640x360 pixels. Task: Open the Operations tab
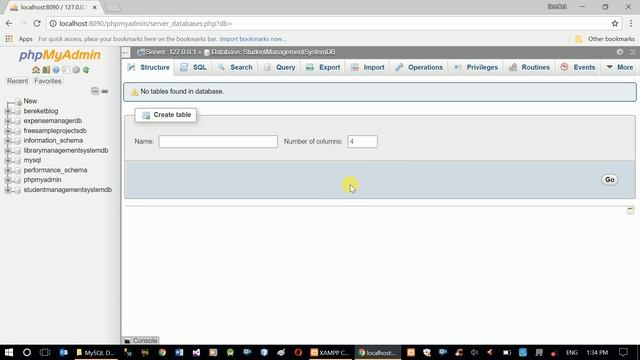coord(419,67)
